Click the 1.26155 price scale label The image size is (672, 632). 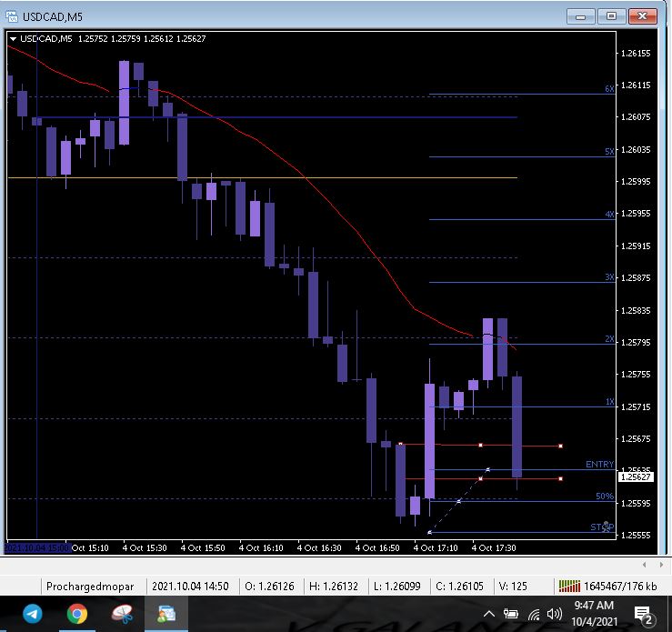point(636,53)
